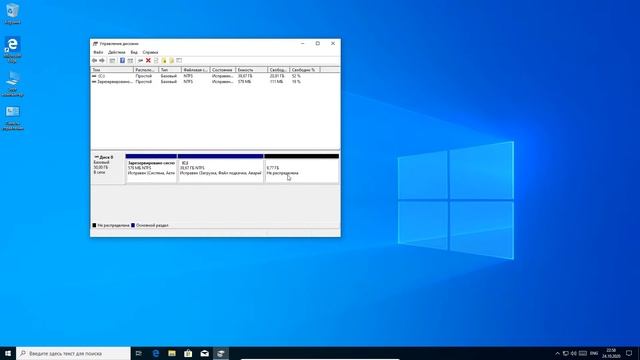Select the Диск 0 disk label panel
Screen dimensions: 640x360
click(x=108, y=169)
